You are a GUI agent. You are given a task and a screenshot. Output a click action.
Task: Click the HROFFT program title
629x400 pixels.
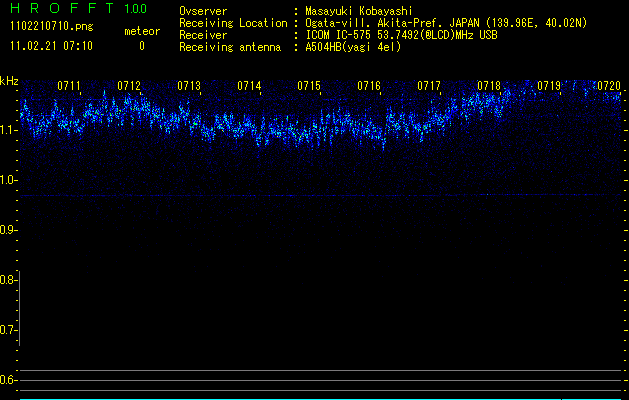60,9
